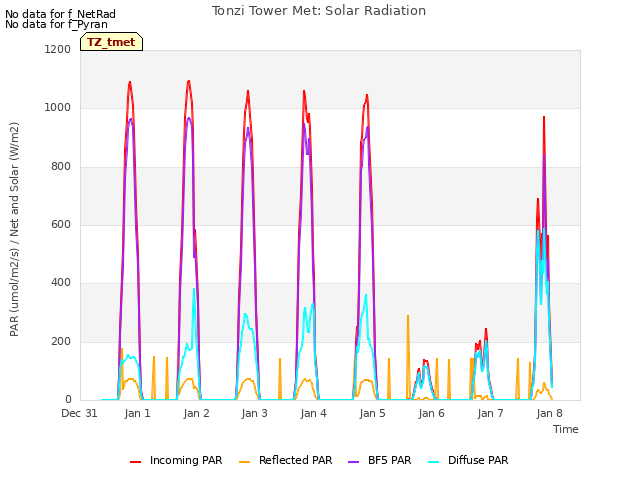Viewport: 640px width, 480px height.
Task: Select the Incoming PAR legend label
Action: pyautogui.click(x=186, y=460)
